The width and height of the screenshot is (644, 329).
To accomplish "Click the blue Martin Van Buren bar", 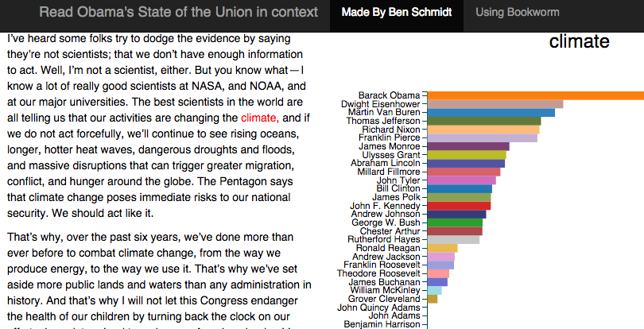I will coord(491,113).
